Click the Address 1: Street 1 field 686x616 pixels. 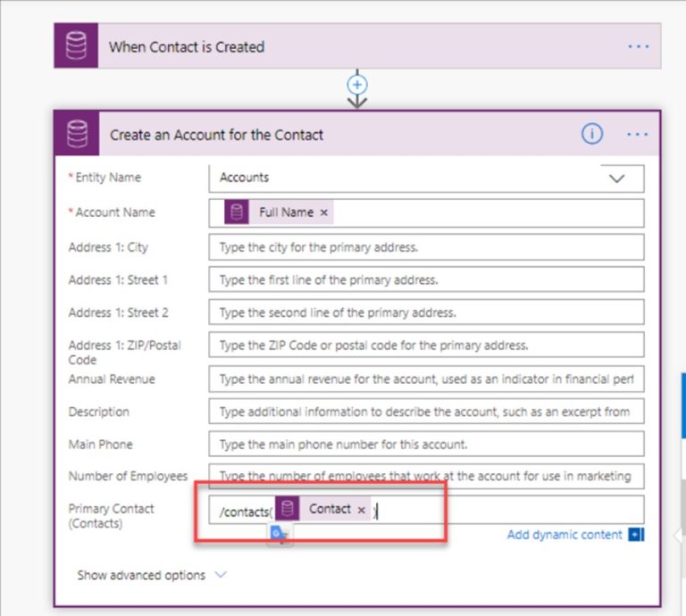426,279
